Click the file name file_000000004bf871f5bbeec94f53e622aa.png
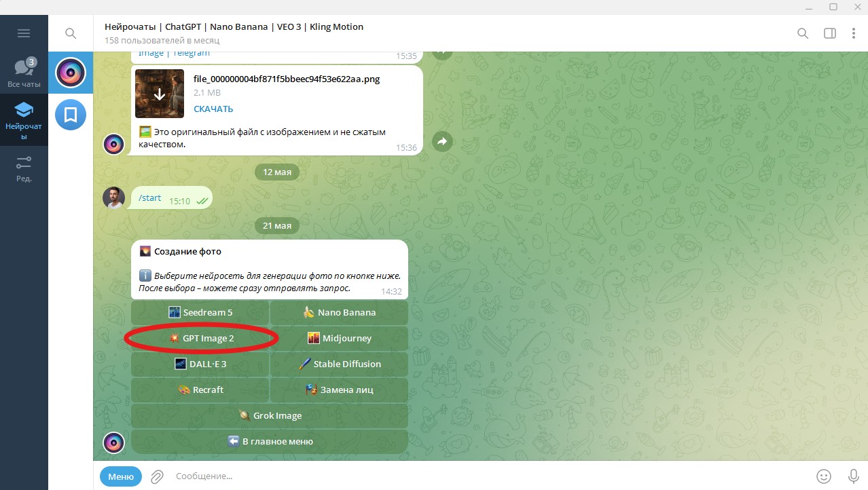This screenshot has height=490, width=868. 287,79
